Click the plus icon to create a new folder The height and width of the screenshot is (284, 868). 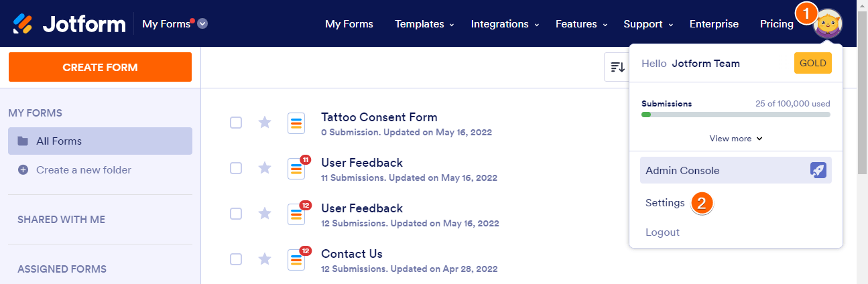(x=23, y=170)
